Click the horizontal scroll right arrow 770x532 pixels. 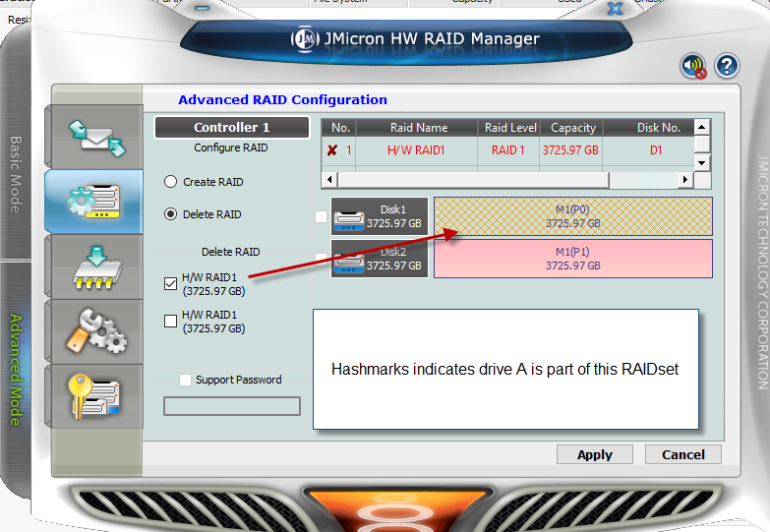coord(685,180)
